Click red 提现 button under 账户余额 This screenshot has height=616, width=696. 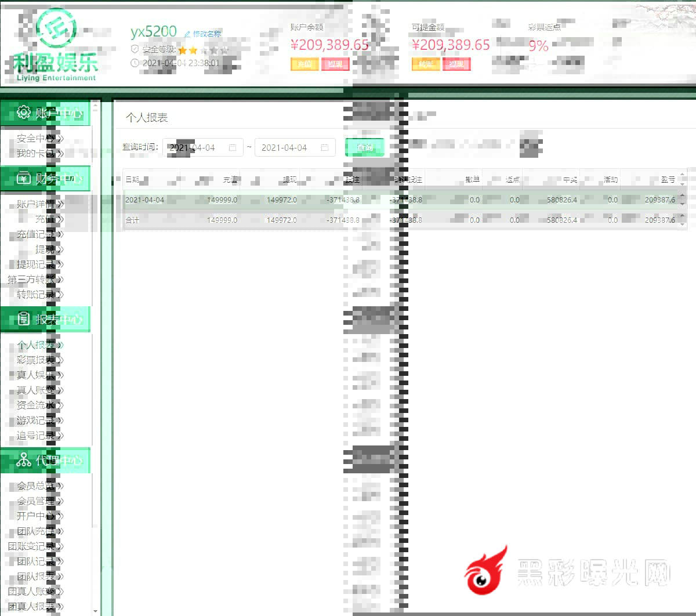(x=335, y=64)
